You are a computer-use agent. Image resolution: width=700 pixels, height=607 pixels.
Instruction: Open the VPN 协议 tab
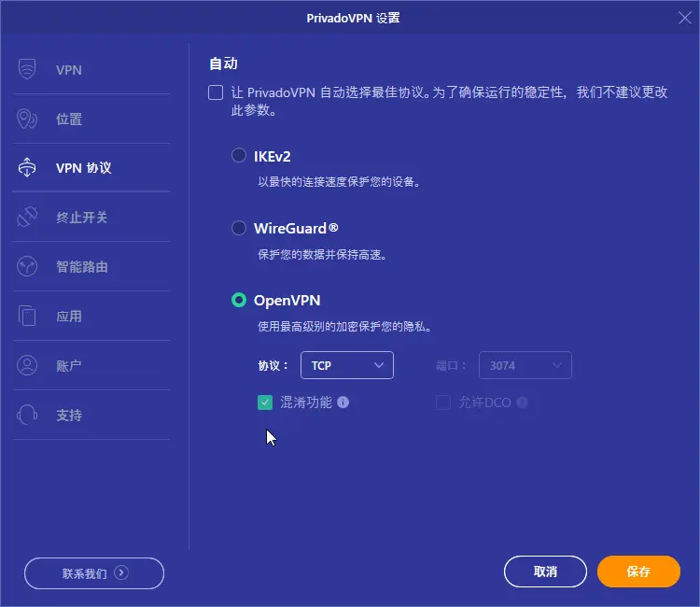click(x=91, y=168)
